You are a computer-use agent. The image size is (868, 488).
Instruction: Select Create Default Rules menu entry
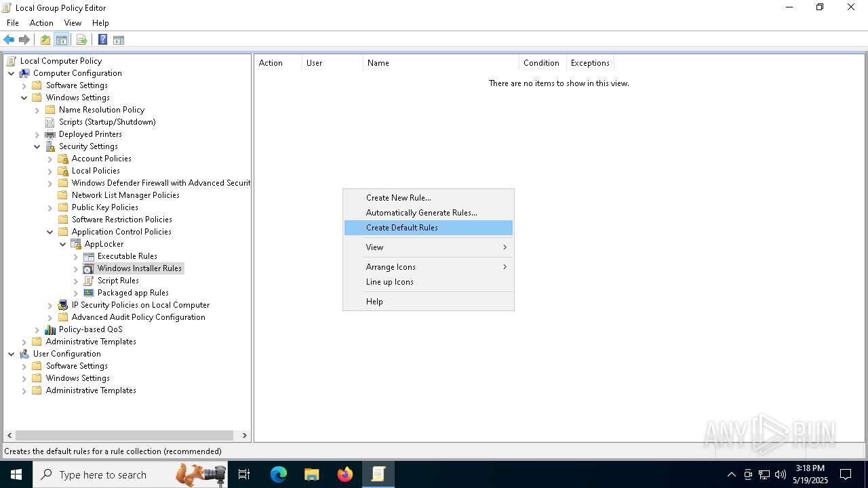429,228
